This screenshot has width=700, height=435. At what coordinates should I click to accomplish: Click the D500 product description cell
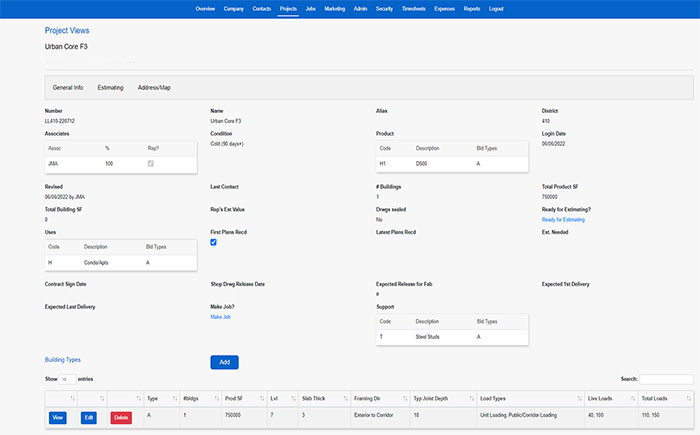[421, 163]
